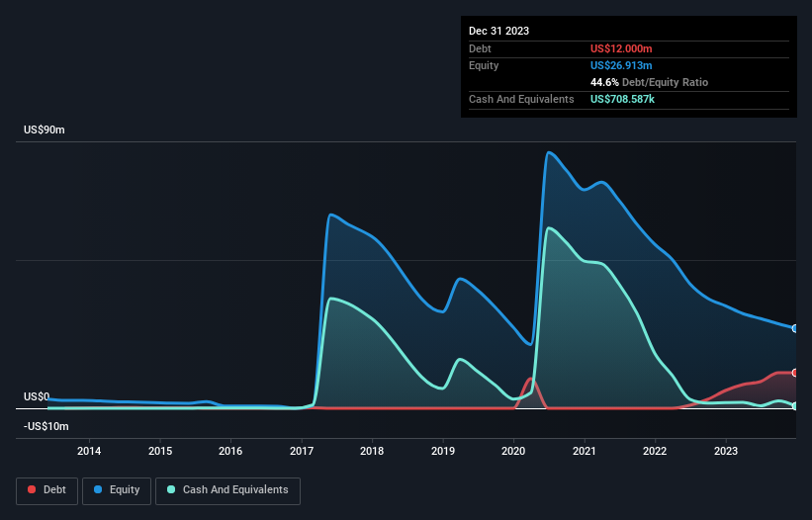Click the red Debt endpoint marker
This screenshot has width=812, height=520.
tap(795, 373)
